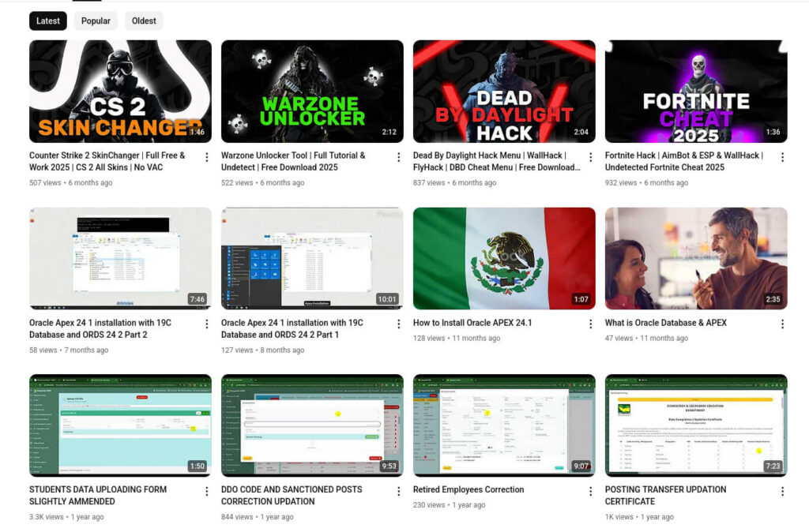Play the Mexican flag APEX install thumbnail
This screenshot has width=809, height=532.
(x=504, y=257)
